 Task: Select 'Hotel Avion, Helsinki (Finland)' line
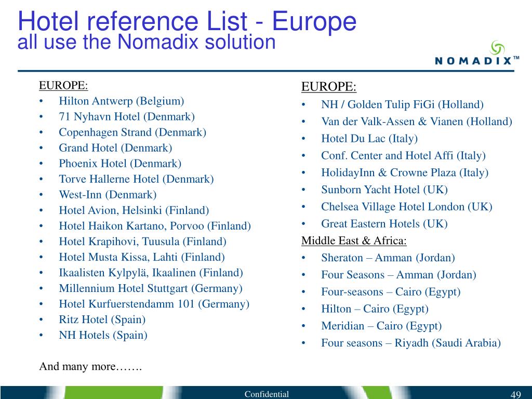pos(134,210)
